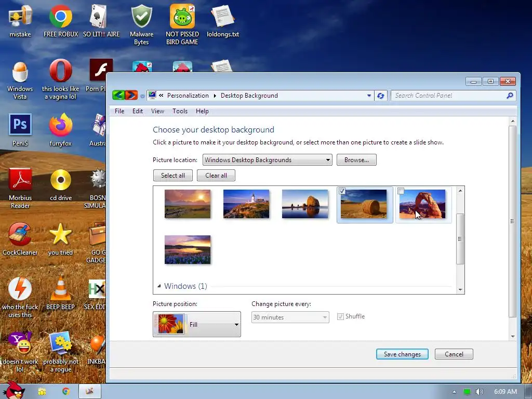Open the address bar history dropdown arrow
Screen dimensions: 532x399
pos(369,96)
